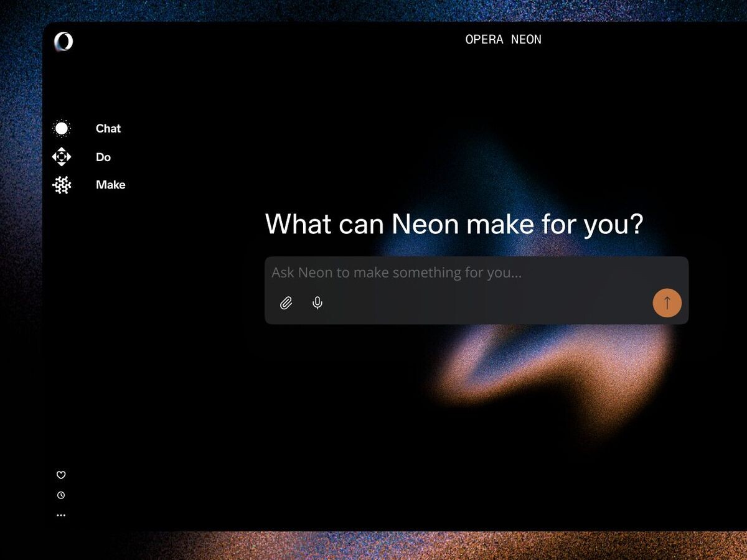Click the three-dots overflow icon
Screen dimensions: 747x560
(x=61, y=515)
